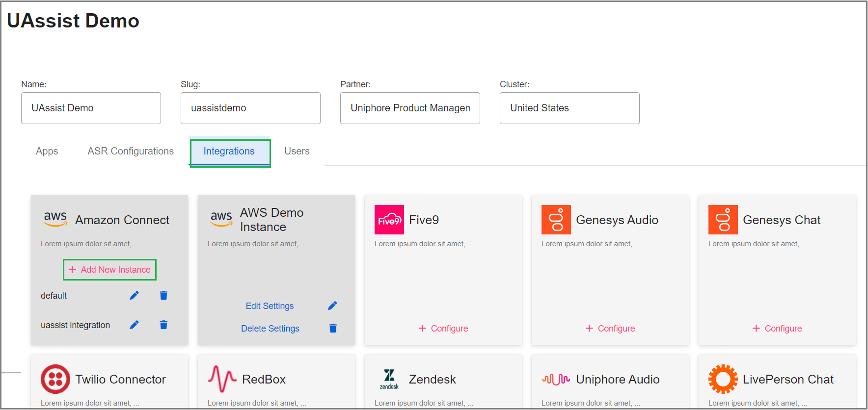868x410 pixels.
Task: Delete the uassist integration trash icon
Action: point(163,325)
